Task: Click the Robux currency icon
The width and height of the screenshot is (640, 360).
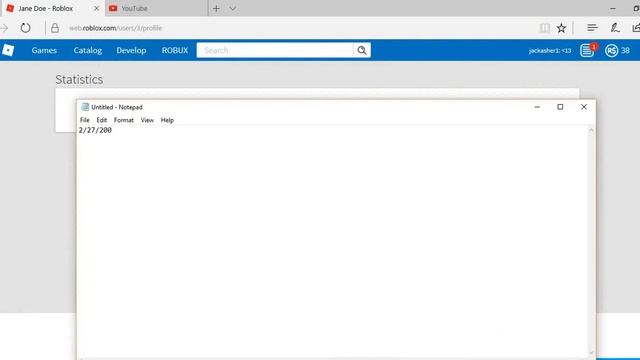Action: click(611, 51)
